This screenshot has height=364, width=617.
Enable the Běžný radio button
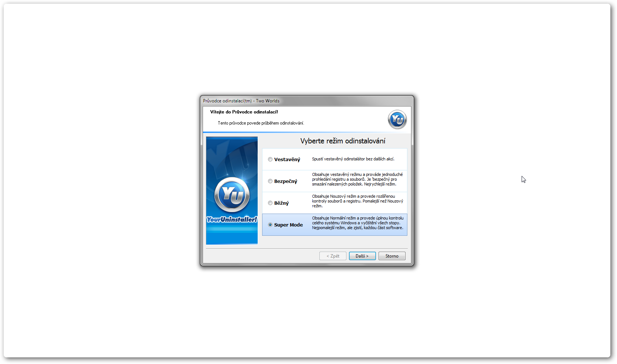[x=270, y=203]
